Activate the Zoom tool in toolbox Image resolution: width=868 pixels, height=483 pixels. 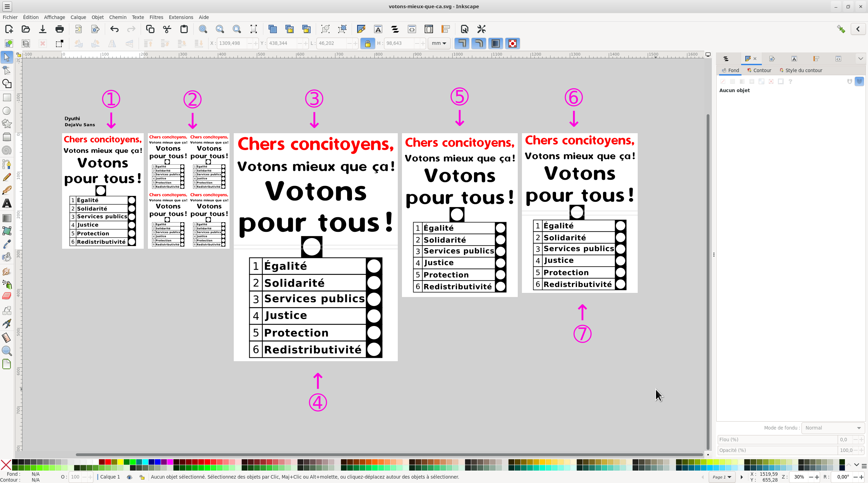pyautogui.click(x=7, y=351)
